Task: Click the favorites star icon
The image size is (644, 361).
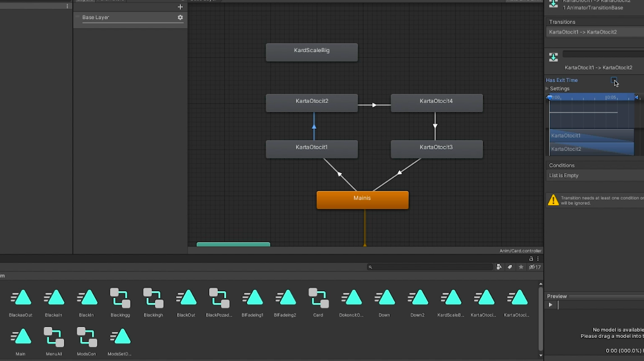Action: (521, 267)
